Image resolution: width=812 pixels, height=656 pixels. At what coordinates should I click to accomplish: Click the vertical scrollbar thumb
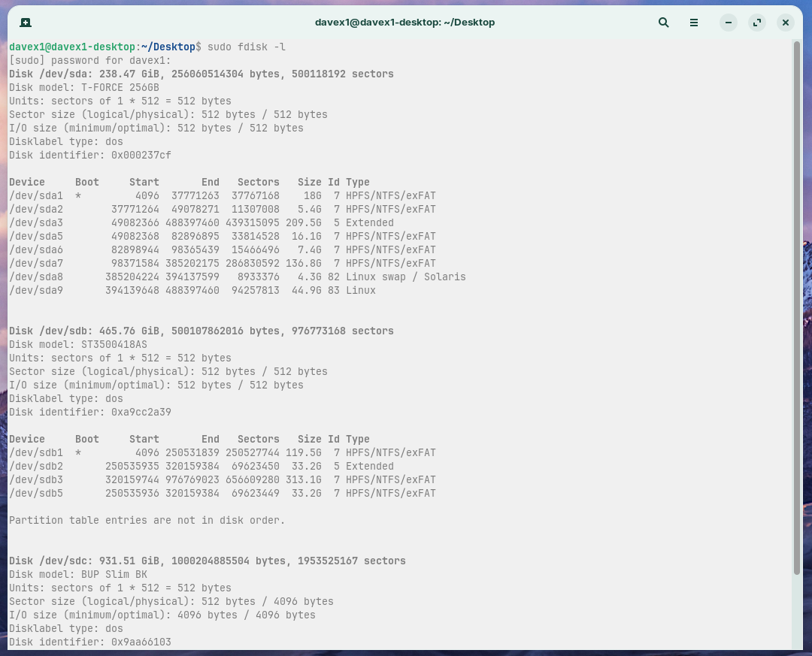click(796, 308)
